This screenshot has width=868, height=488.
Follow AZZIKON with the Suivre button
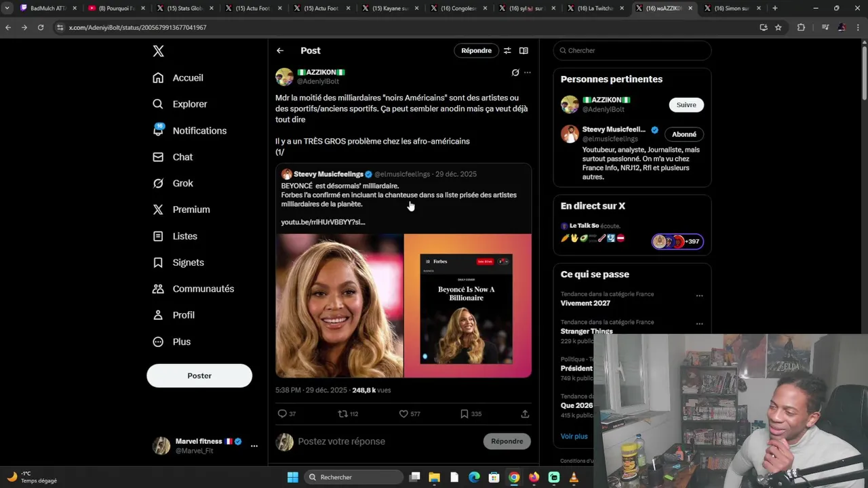(686, 105)
